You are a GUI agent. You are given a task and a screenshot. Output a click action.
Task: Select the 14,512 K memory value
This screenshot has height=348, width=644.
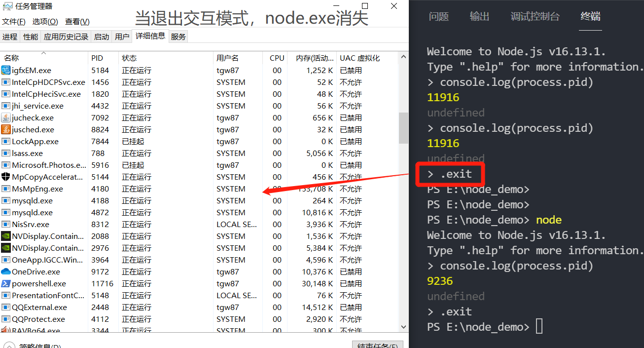click(318, 307)
